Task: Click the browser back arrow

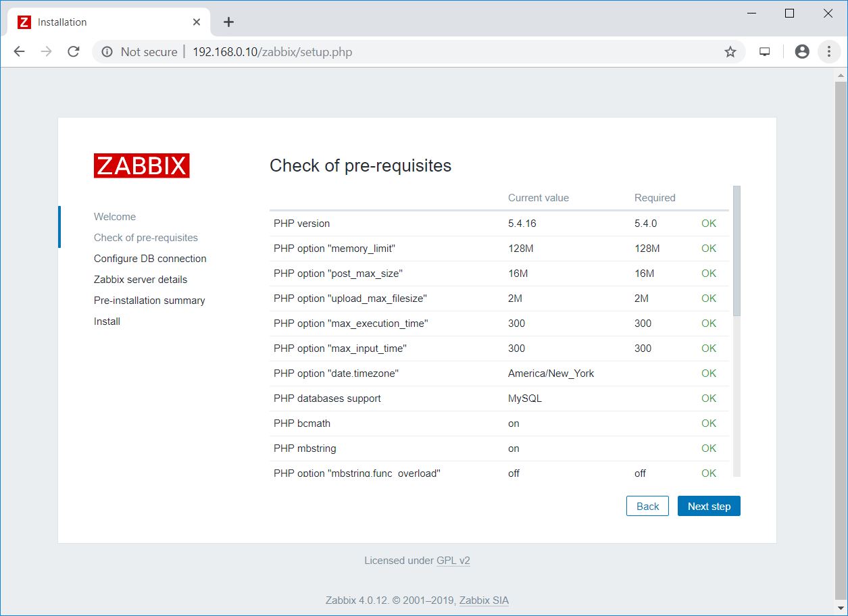Action: pos(19,52)
